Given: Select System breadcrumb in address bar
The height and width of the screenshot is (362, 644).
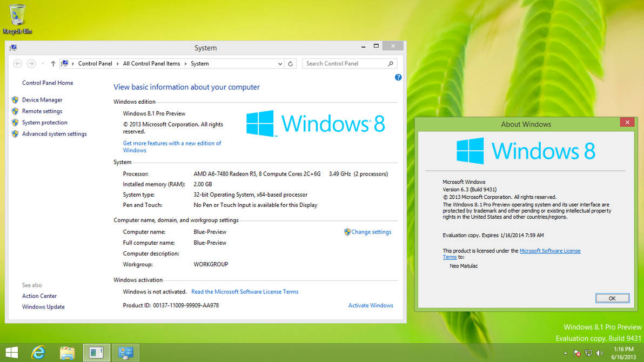Looking at the screenshot, I should [199, 64].
